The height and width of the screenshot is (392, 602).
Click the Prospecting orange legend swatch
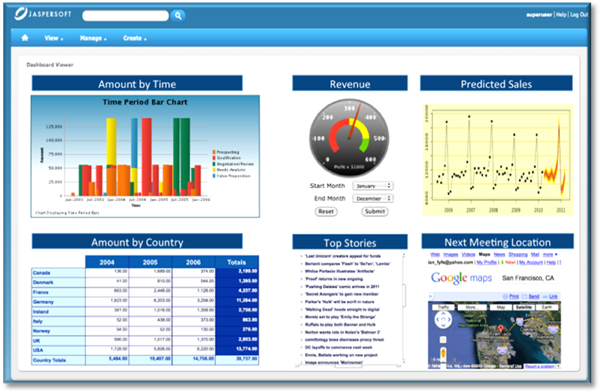click(x=214, y=152)
